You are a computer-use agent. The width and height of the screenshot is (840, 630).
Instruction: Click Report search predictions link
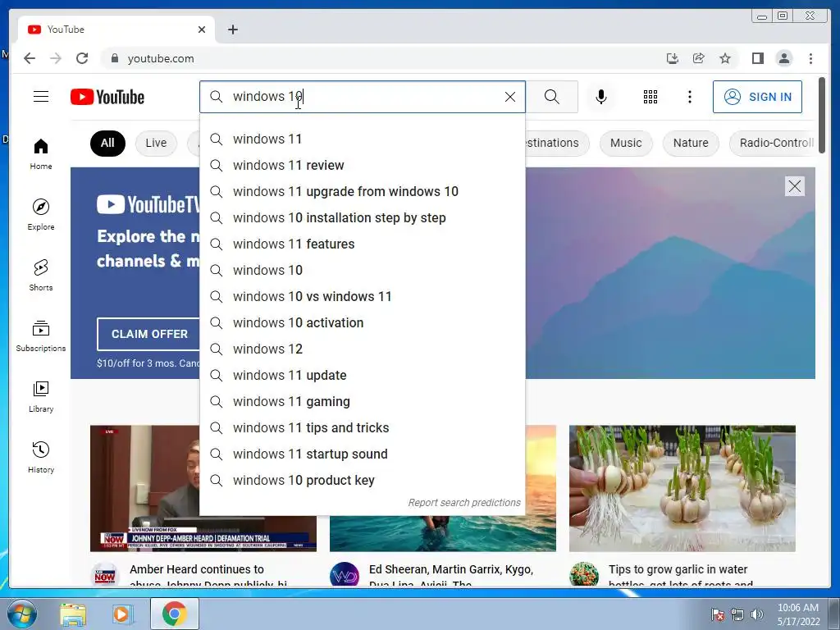pyautogui.click(x=464, y=503)
